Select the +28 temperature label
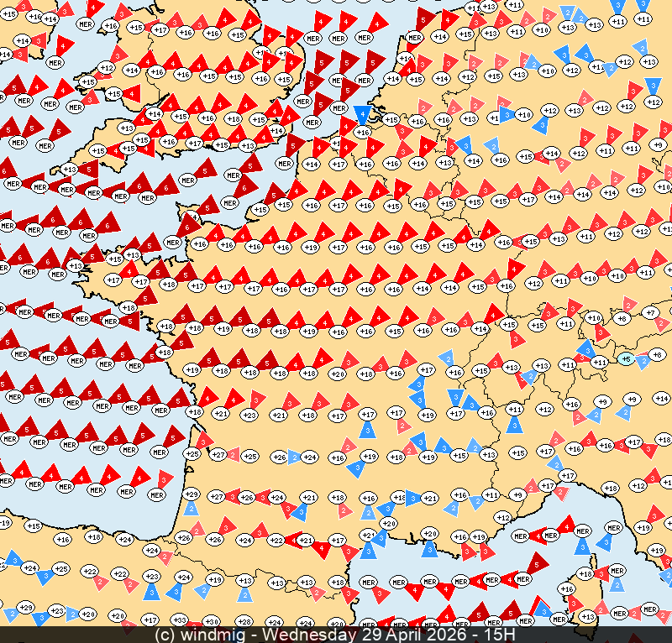 pyautogui.click(x=244, y=621)
